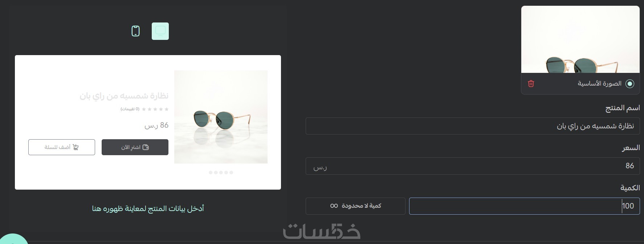Select the desktop preview icon
The width and height of the screenshot is (644, 244).
tap(160, 31)
